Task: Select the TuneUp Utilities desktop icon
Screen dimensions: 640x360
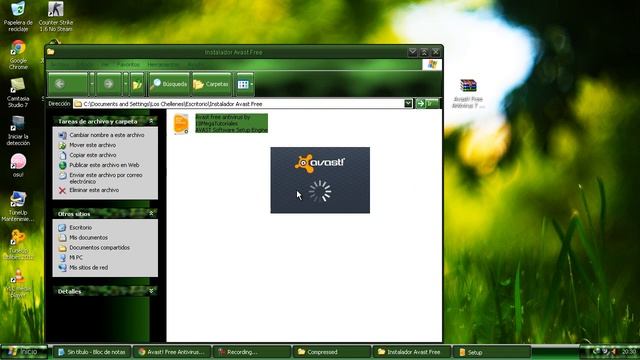Action: 18,244
